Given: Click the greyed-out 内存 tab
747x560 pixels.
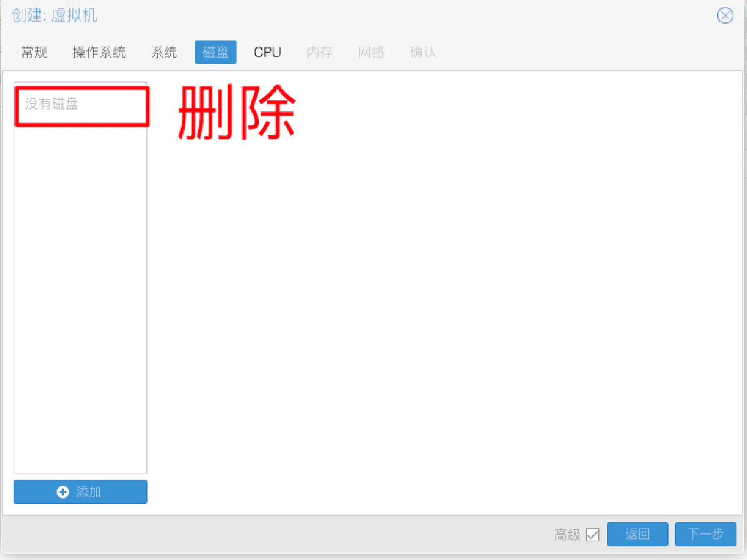Looking at the screenshot, I should [x=319, y=52].
